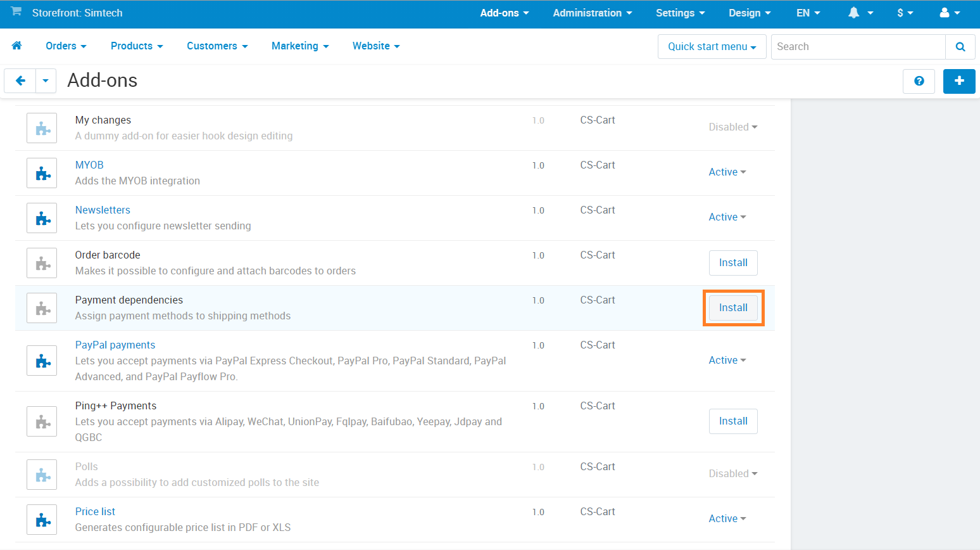Screen dimensions: 980x550
Task: Open the Products menu
Action: tap(137, 46)
